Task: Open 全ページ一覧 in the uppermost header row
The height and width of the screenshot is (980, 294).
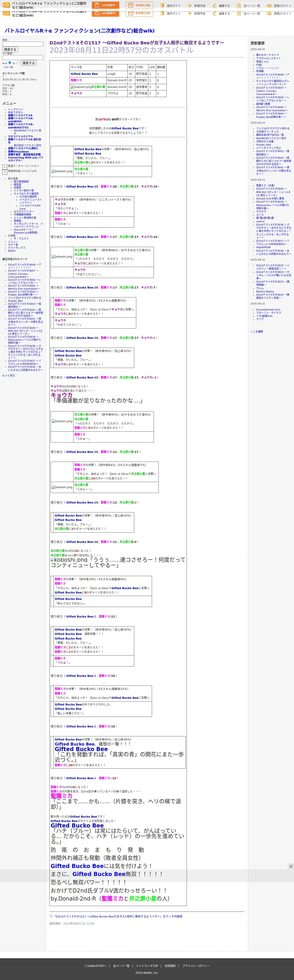Action: (249, 6)
